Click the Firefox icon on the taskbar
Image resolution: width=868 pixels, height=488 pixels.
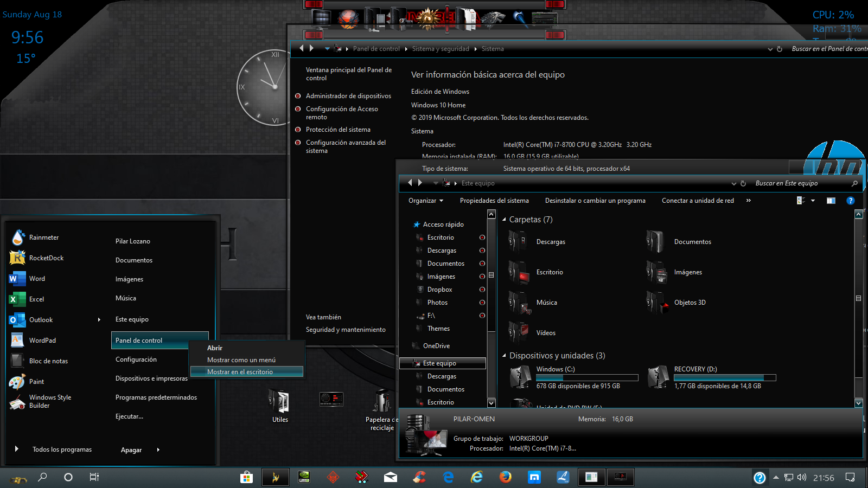point(505,477)
